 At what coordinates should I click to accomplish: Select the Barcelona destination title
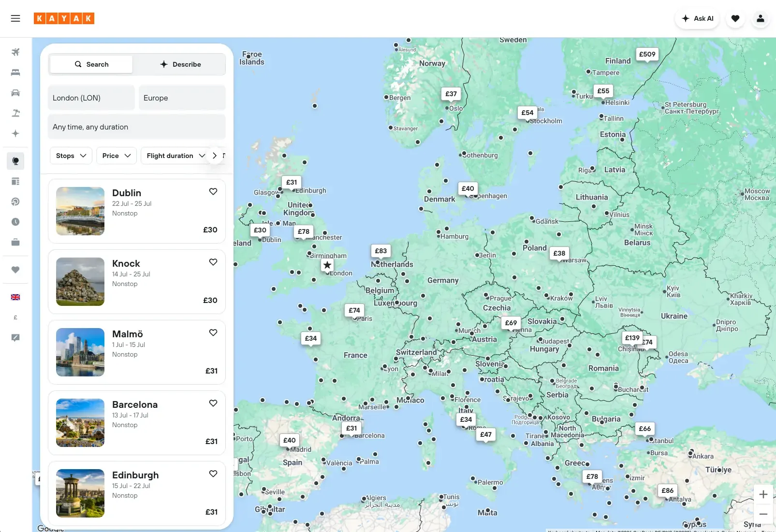[x=135, y=404]
